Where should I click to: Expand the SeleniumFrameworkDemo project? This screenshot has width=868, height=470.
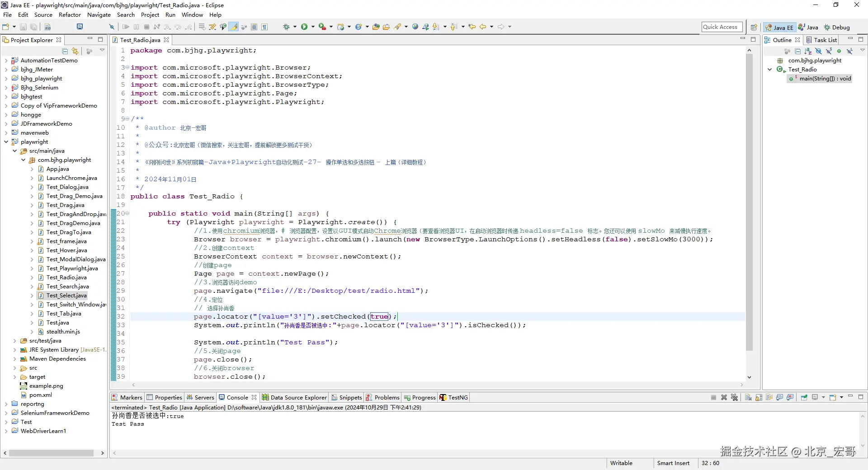click(x=6, y=413)
